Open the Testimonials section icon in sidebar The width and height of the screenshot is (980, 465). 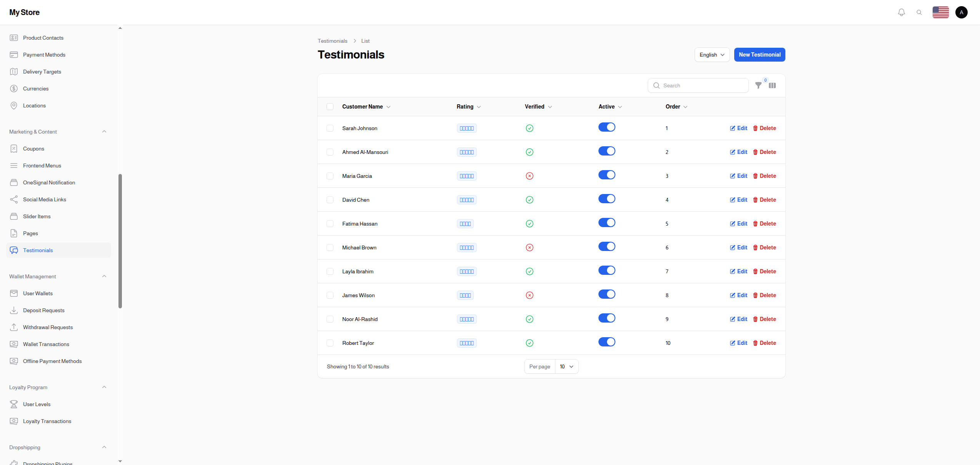click(14, 250)
